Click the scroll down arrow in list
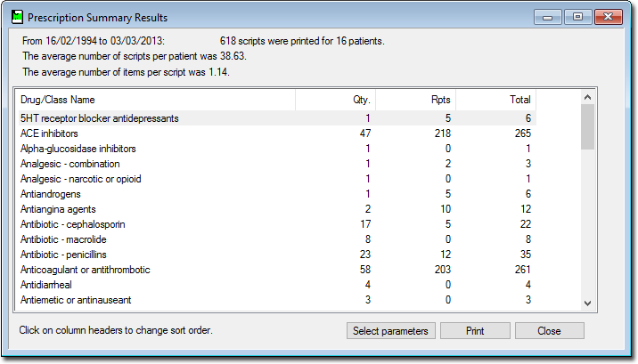 pos(587,303)
